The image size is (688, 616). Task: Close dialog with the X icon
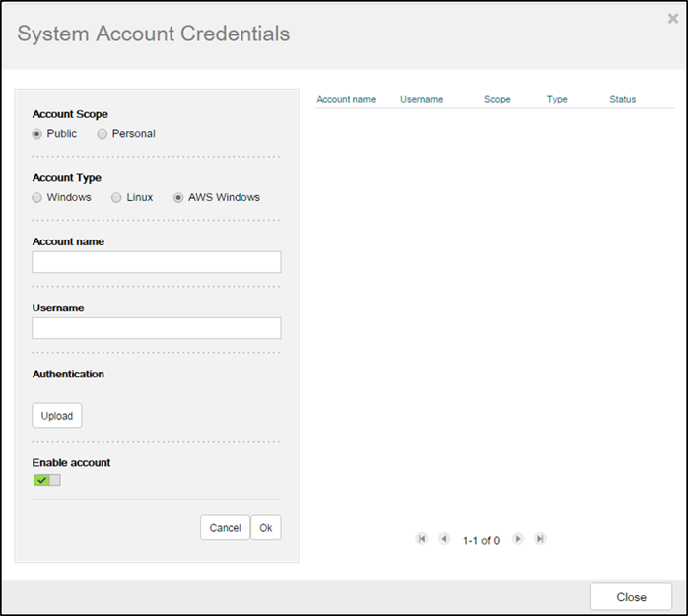pyautogui.click(x=673, y=18)
